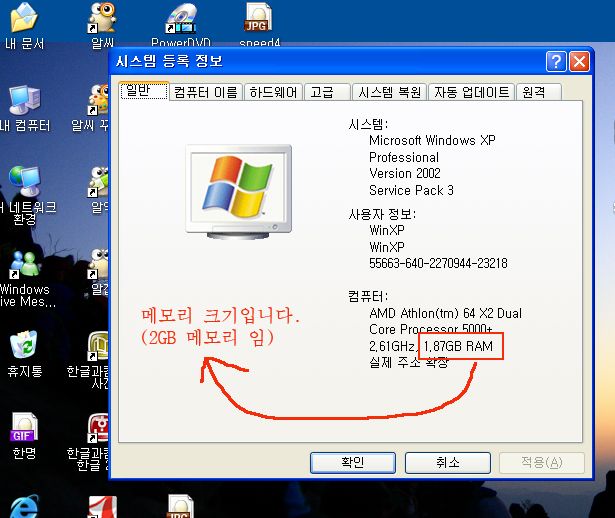This screenshot has height=518, width=615.
Task: Click the product ID 55663-640-2270944-23218
Action: coord(438,263)
